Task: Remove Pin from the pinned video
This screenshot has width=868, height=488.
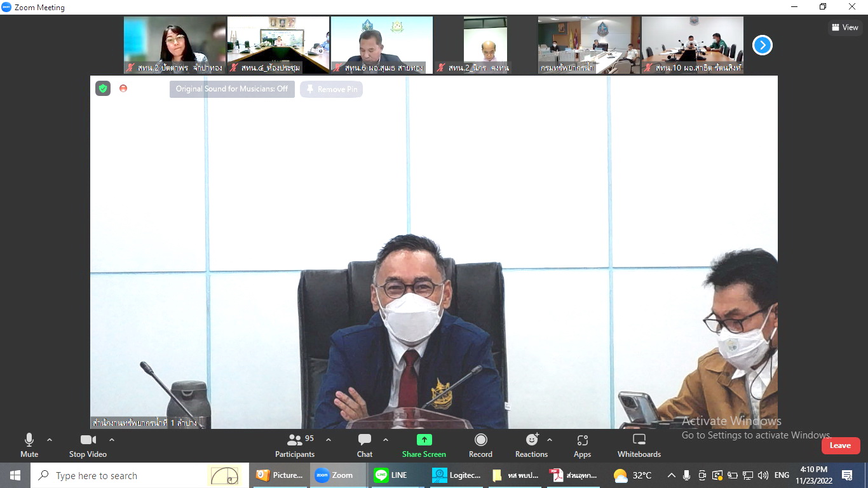Action: (x=331, y=90)
